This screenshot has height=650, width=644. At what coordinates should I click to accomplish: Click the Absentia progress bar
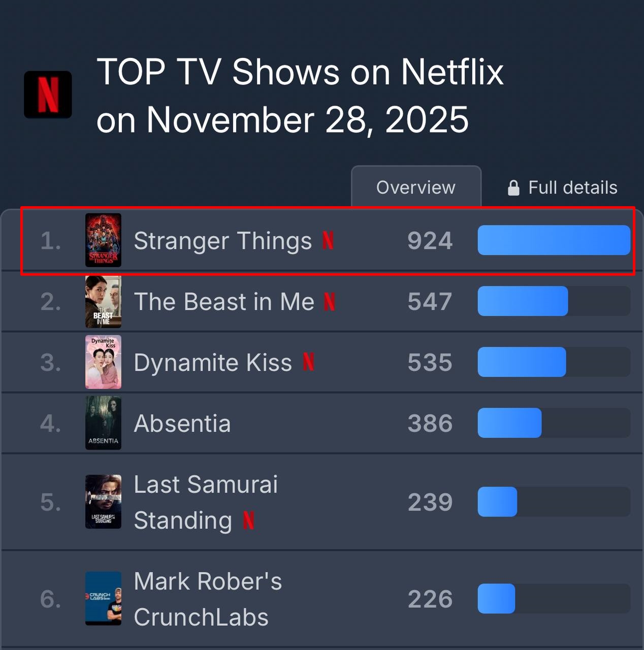509,422
